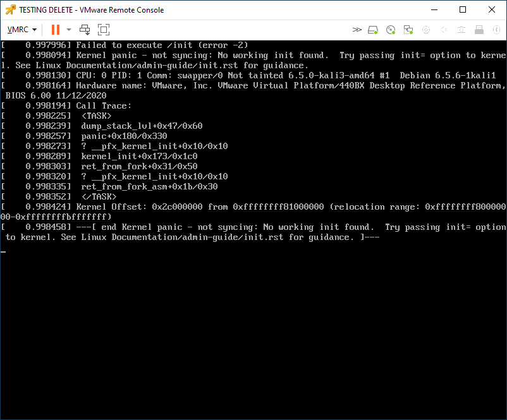Viewport: 507px width, 420px height.
Task: Click the greyed-out camera device icon
Action: pyautogui.click(x=461, y=30)
